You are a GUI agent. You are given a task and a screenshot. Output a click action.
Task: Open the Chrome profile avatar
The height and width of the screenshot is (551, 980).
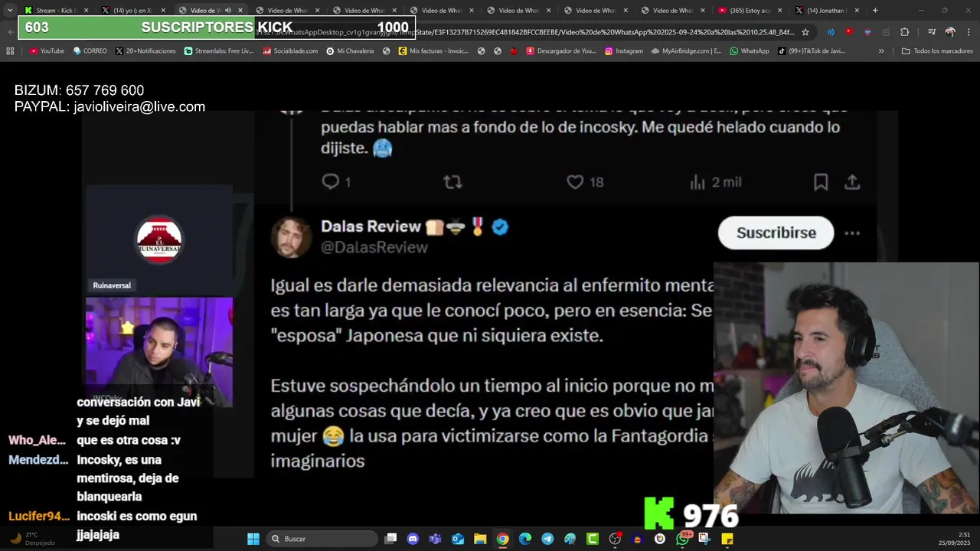click(x=950, y=32)
